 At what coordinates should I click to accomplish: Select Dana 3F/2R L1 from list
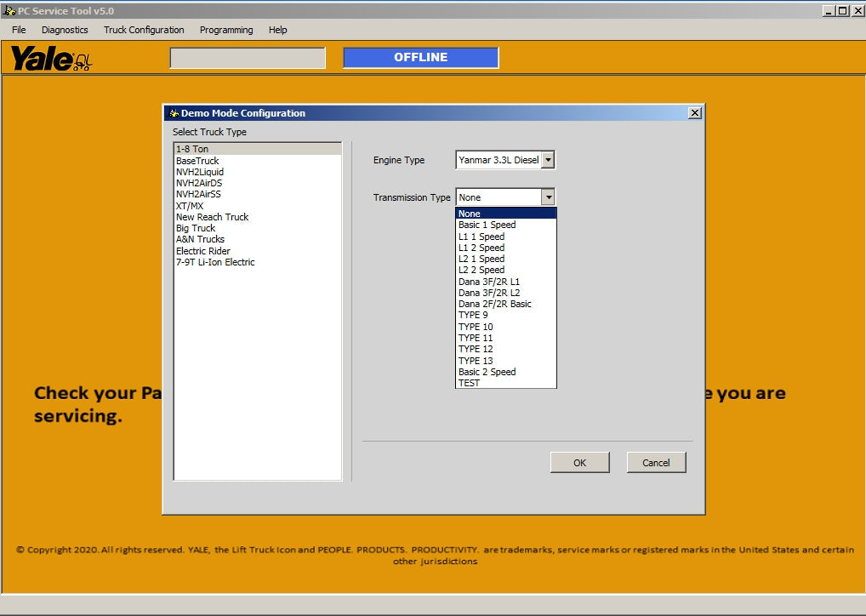[489, 282]
